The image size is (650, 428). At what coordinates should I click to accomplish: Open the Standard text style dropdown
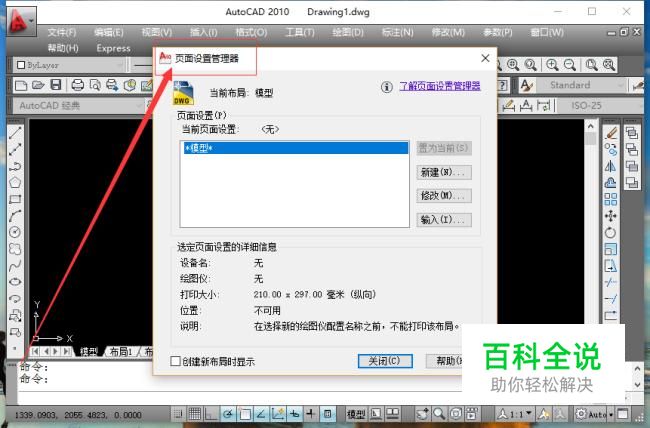582,85
